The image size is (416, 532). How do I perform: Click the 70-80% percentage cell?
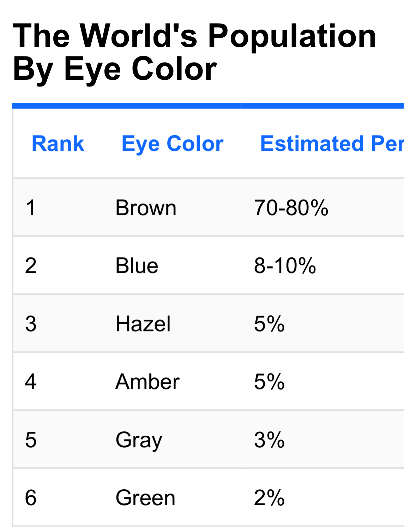[x=291, y=208]
